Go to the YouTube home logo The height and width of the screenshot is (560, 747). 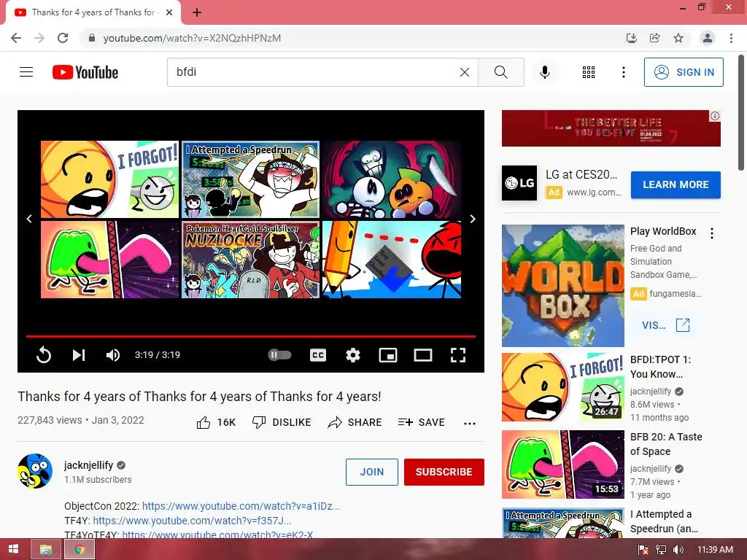coord(85,72)
